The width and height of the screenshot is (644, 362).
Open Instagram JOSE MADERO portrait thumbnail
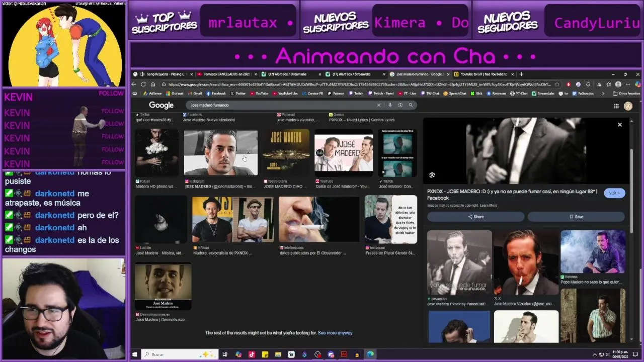[221, 153]
